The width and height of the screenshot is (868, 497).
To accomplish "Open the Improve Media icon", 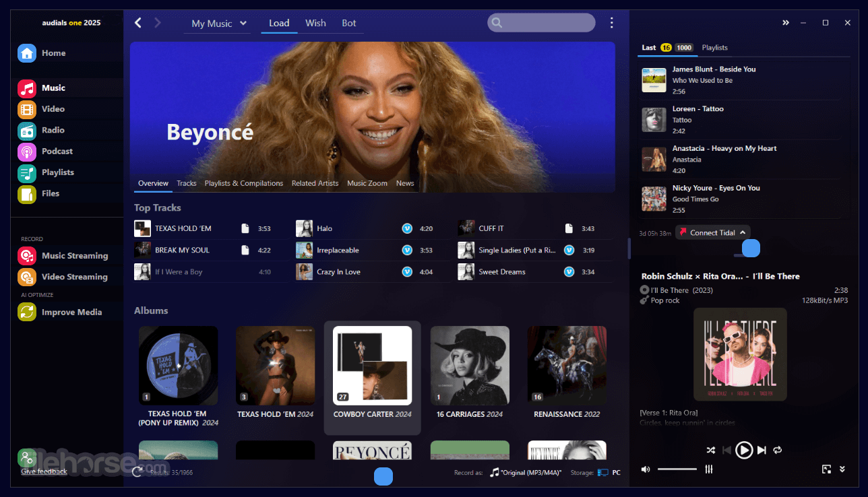I will click(x=27, y=312).
